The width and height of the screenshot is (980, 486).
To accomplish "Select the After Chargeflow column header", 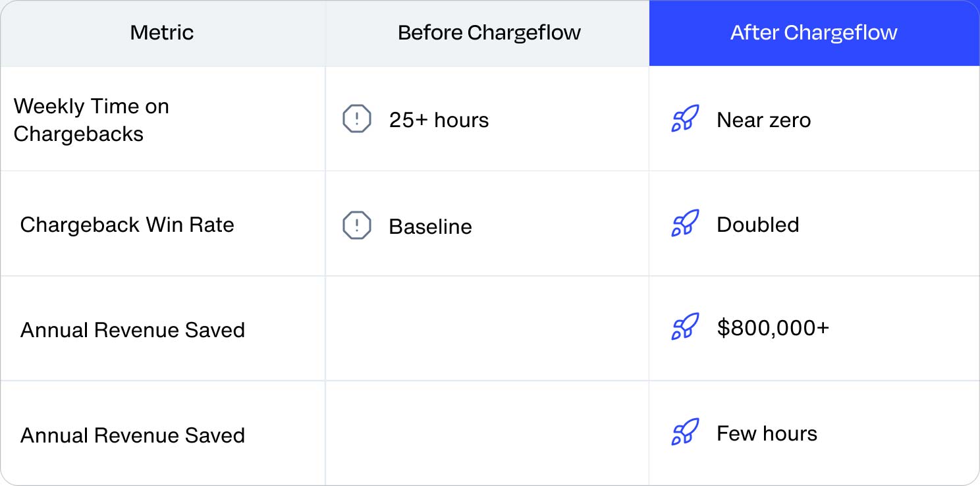I will [x=813, y=33].
